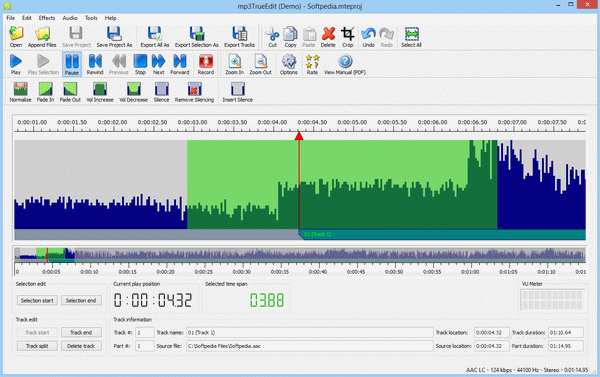This screenshot has height=377, width=600.
Task: Crop audio with the Crop icon
Action: click(x=347, y=37)
